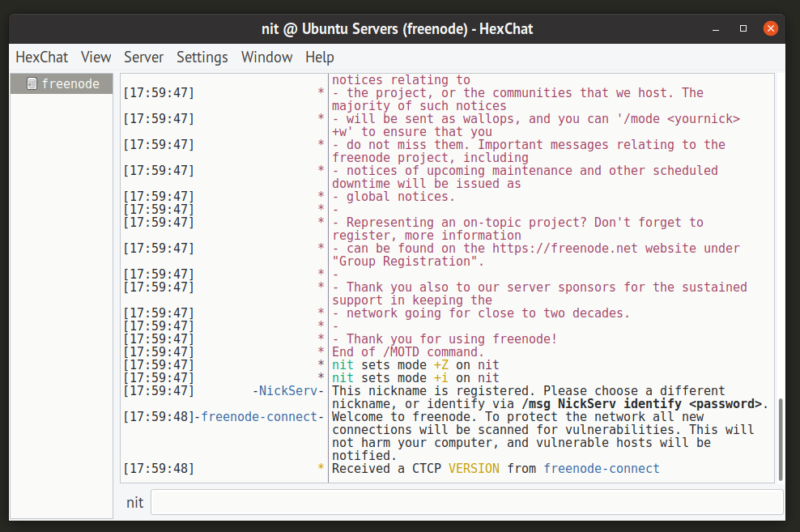The height and width of the screenshot is (532, 800).
Task: Click the window title 'nit @ Ubuntu Servers (freenode) - HexChat'
Action: [x=398, y=29]
